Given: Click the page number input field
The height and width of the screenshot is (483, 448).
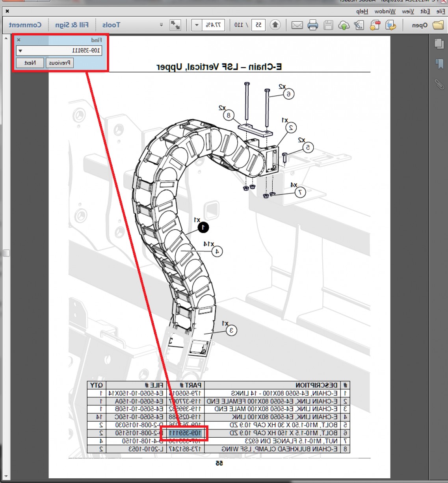Looking at the screenshot, I should point(258,25).
